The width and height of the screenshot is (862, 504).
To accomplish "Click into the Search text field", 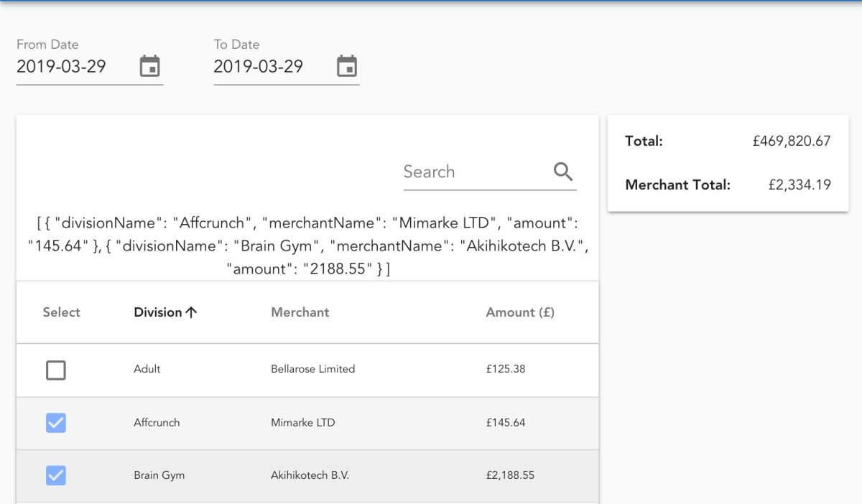I will tap(471, 172).
